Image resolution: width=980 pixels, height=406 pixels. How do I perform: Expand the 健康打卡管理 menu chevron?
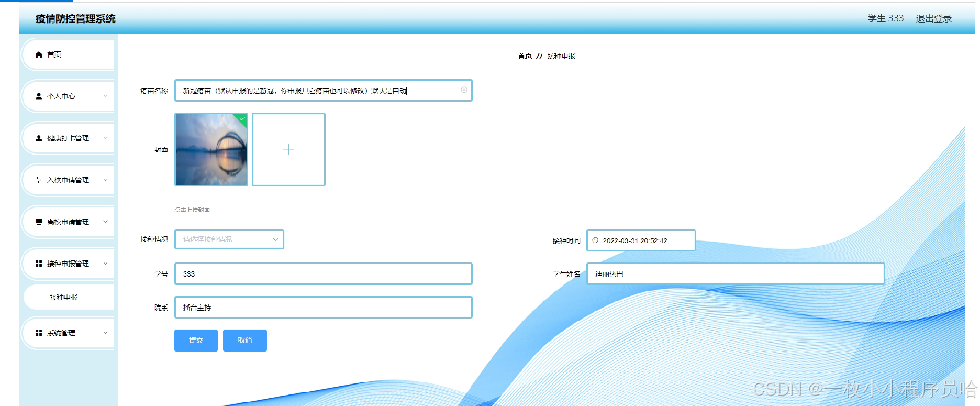tap(105, 138)
